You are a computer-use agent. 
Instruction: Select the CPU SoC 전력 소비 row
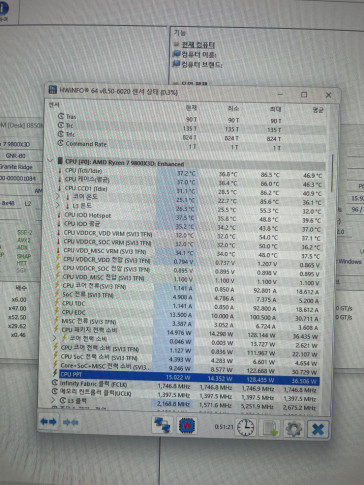[186, 360]
